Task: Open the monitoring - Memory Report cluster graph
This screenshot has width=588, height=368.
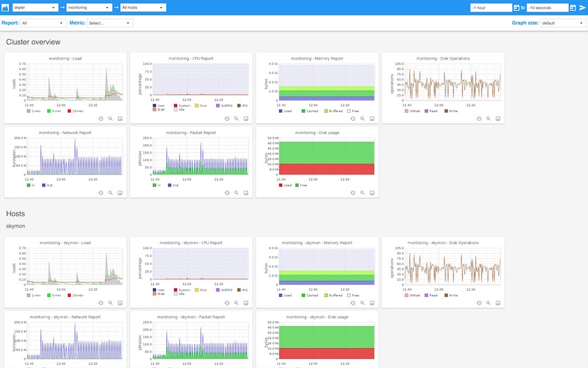Action: [318, 85]
